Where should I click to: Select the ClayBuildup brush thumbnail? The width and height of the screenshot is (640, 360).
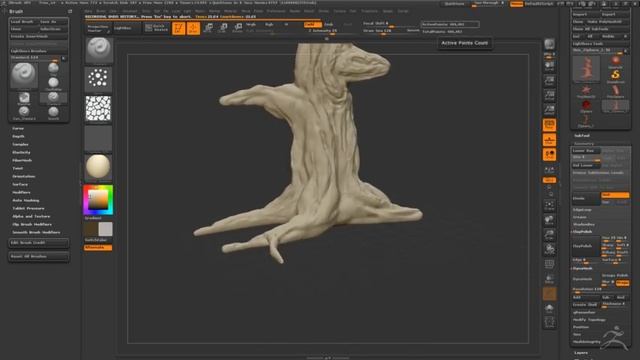(53, 83)
